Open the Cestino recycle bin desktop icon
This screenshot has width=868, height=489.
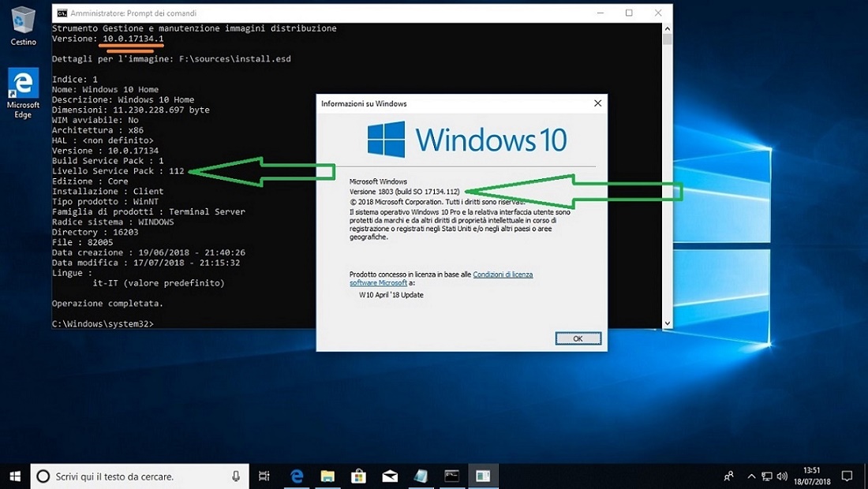pyautogui.click(x=23, y=26)
